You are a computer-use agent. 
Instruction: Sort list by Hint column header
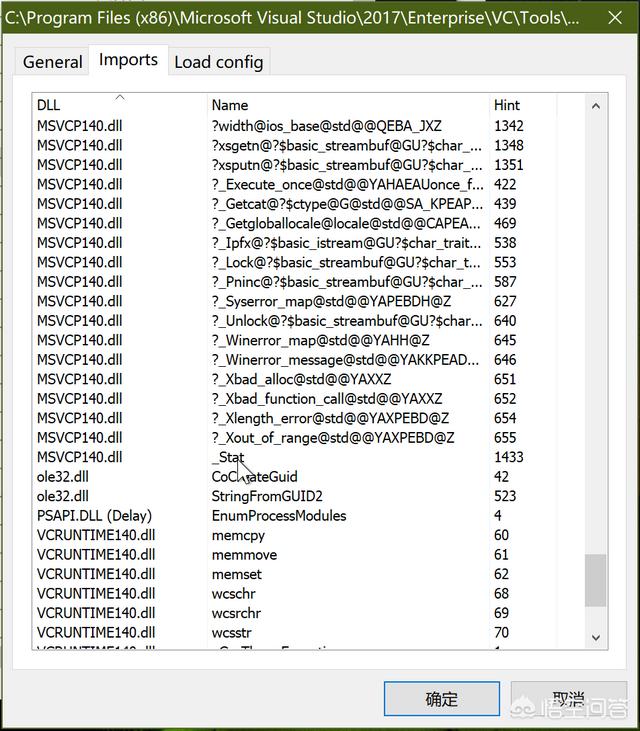[x=523, y=105]
